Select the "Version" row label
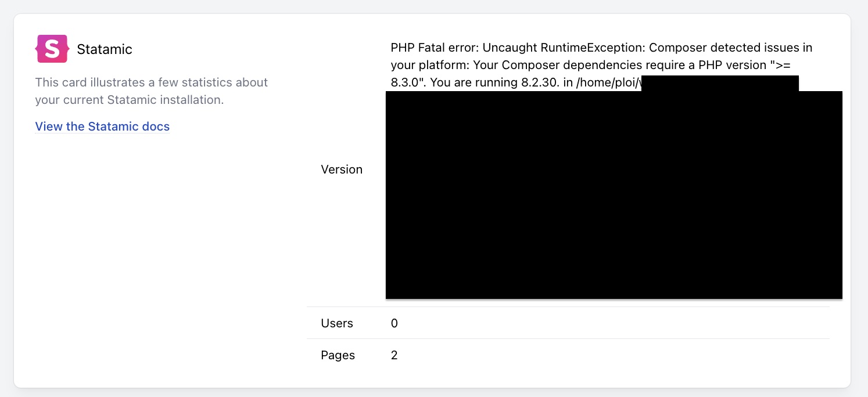The width and height of the screenshot is (868, 397). 342,169
